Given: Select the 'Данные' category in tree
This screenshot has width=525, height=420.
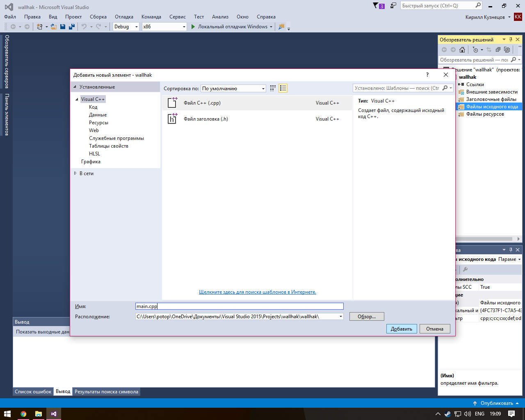Looking at the screenshot, I should click(98, 115).
